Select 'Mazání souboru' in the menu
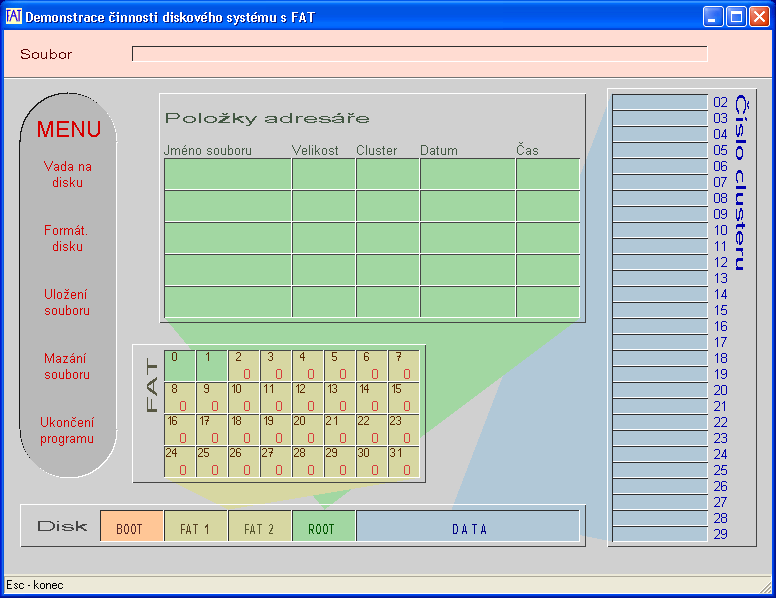Screen dimensions: 776x598 tap(68, 367)
